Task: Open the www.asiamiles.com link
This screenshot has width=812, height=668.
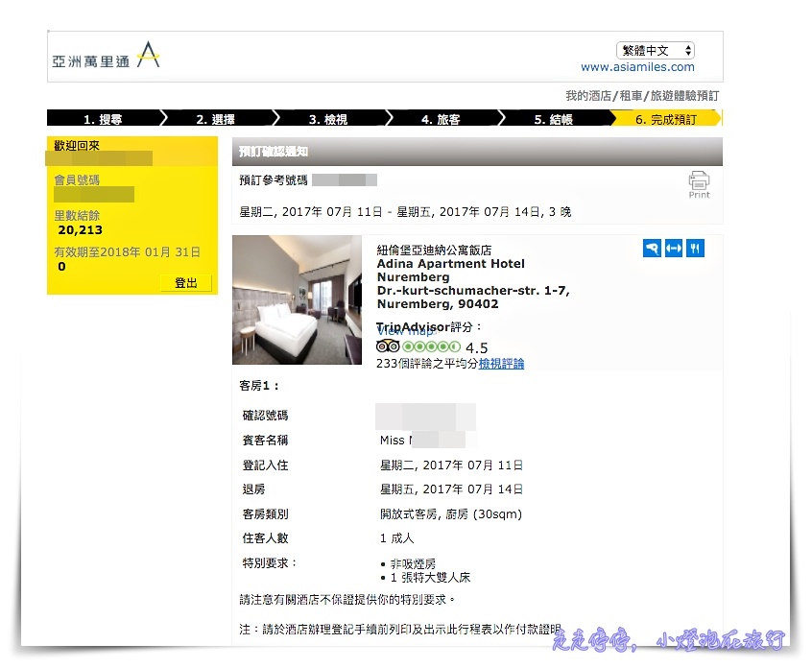Action: (x=637, y=67)
